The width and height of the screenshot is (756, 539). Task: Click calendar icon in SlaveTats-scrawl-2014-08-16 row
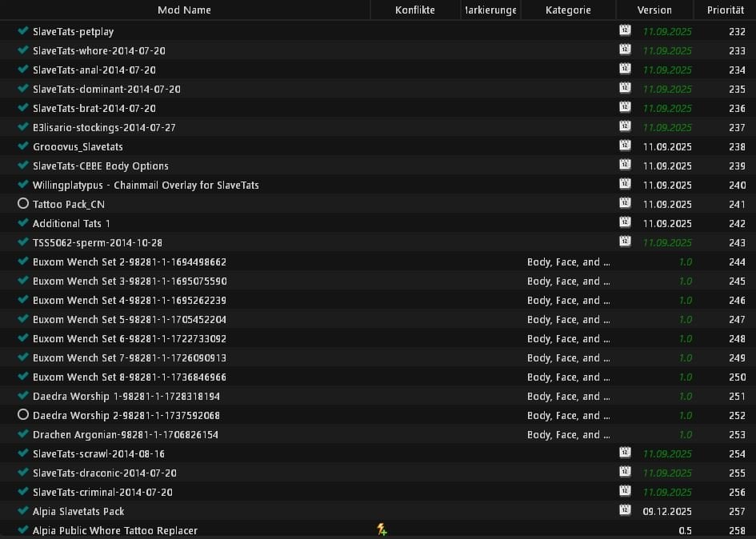pyautogui.click(x=625, y=453)
